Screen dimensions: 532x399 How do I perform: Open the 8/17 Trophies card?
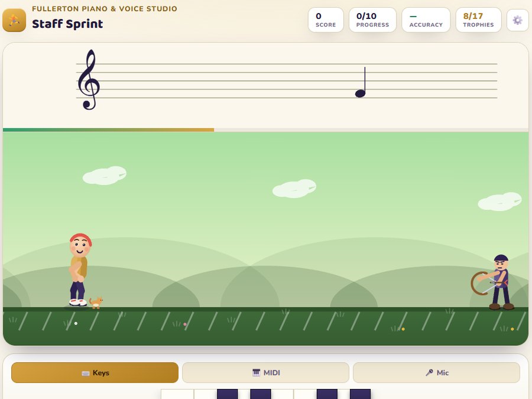coord(478,20)
